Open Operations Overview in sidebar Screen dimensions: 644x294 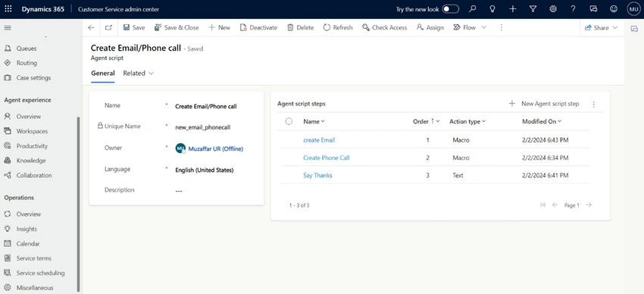(28, 214)
